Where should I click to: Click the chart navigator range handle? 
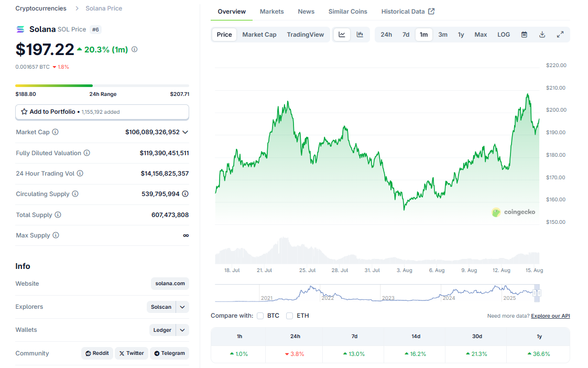[537, 293]
